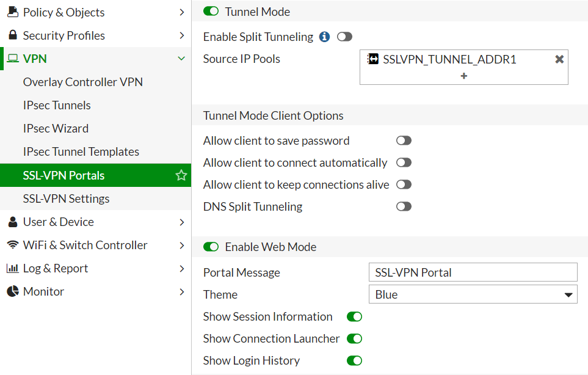Click the Split Tunneling info icon
This screenshot has width=588, height=375.
point(325,37)
